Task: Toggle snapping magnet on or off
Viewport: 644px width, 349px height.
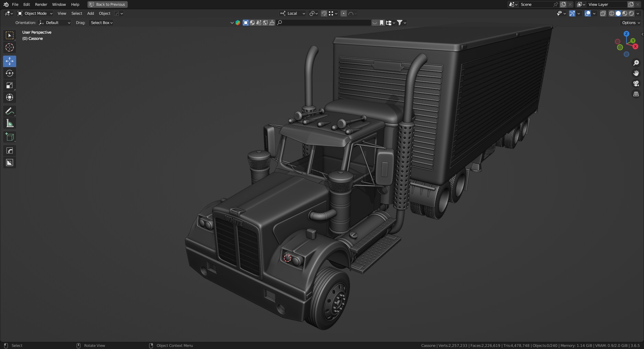Action: coord(324,13)
